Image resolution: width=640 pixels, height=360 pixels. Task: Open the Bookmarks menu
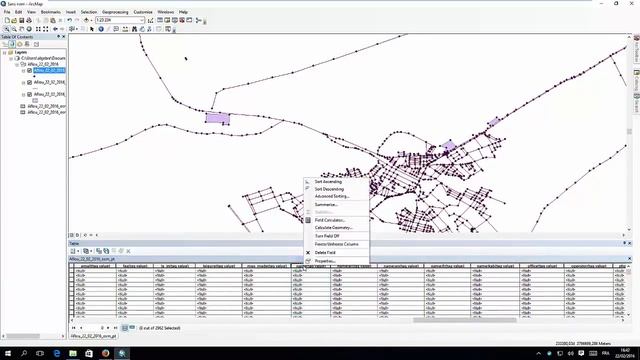pos(51,12)
